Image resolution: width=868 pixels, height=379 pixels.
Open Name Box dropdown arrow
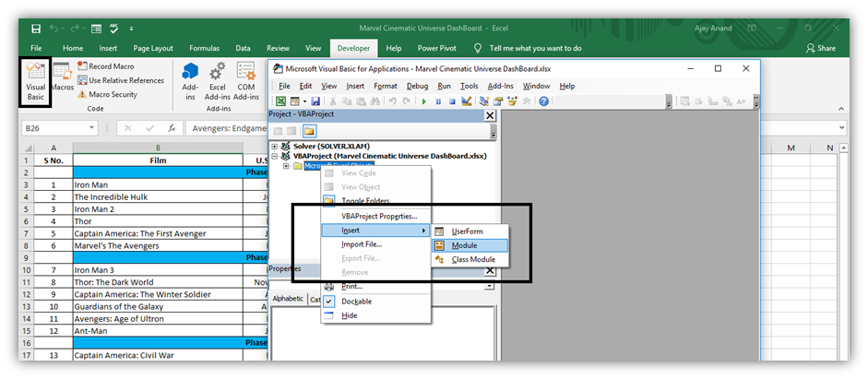coord(92,128)
